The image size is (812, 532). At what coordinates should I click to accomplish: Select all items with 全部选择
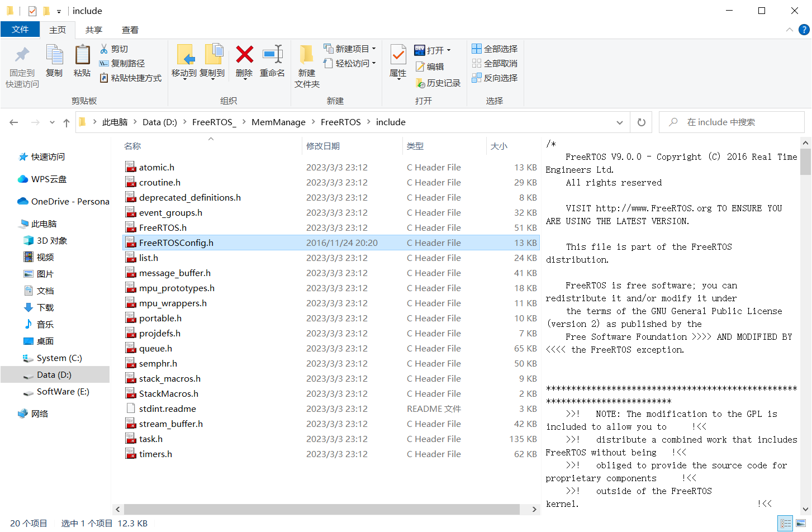(x=494, y=49)
